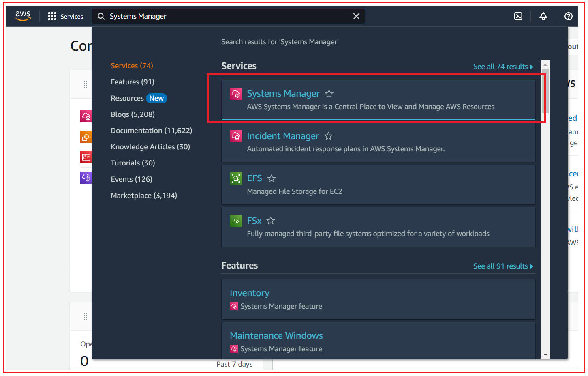Viewport: 588px width, 376px height.
Task: Filter results by Services (74)
Action: (132, 66)
